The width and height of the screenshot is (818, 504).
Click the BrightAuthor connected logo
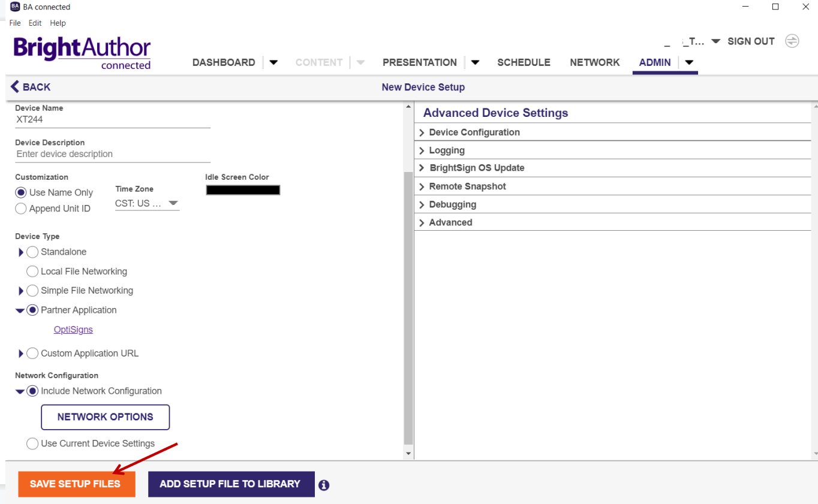[82, 53]
